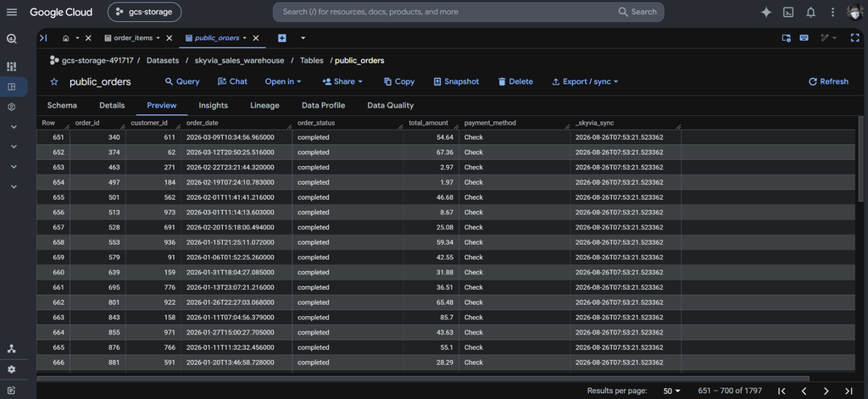Viewport: 868px width, 399px height.
Task: Open the user account avatar
Action: tap(855, 12)
